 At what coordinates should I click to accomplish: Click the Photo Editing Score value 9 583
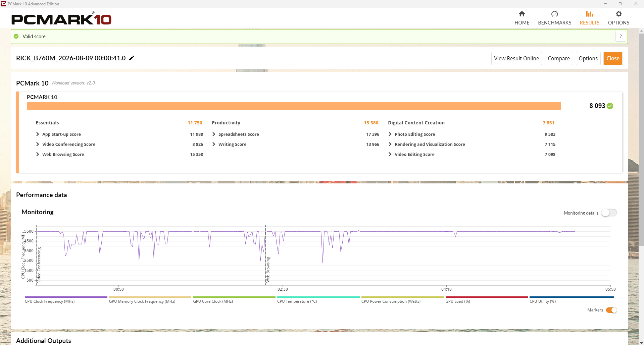coord(550,134)
